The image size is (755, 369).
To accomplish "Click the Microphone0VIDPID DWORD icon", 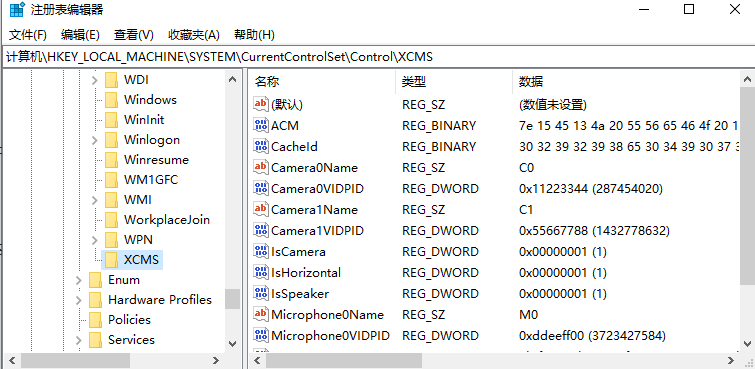I will point(260,335).
